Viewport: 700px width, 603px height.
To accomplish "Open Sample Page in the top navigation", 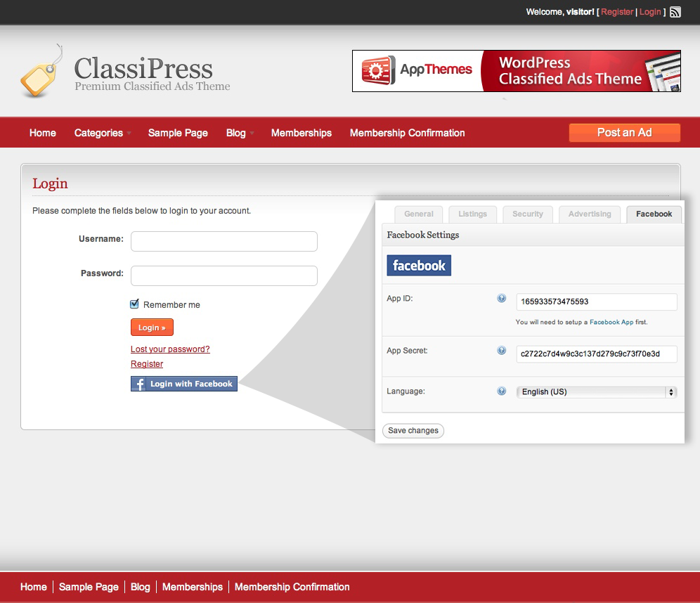I will [178, 133].
